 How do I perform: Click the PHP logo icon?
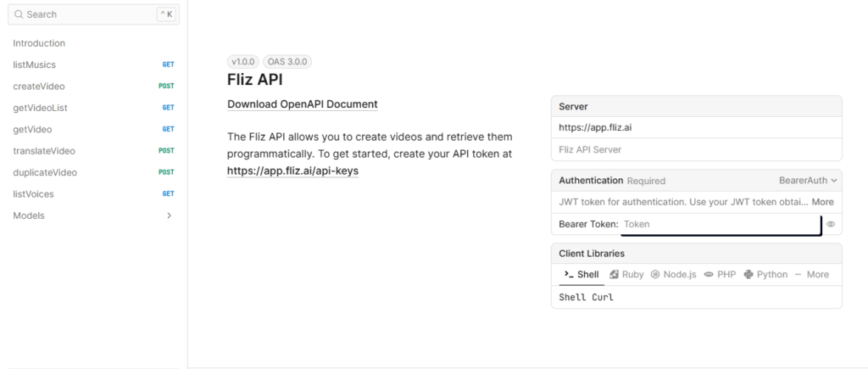coord(709,274)
